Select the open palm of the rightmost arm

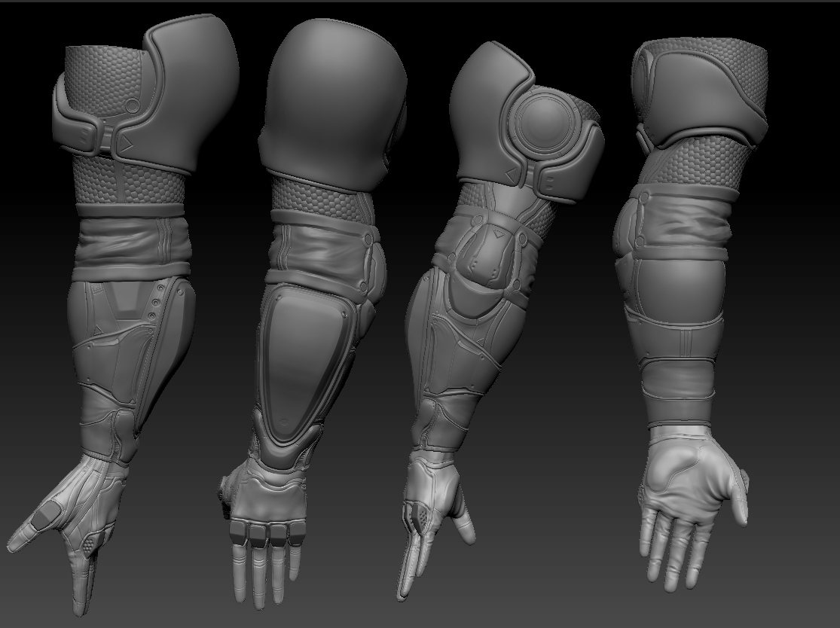689,479
